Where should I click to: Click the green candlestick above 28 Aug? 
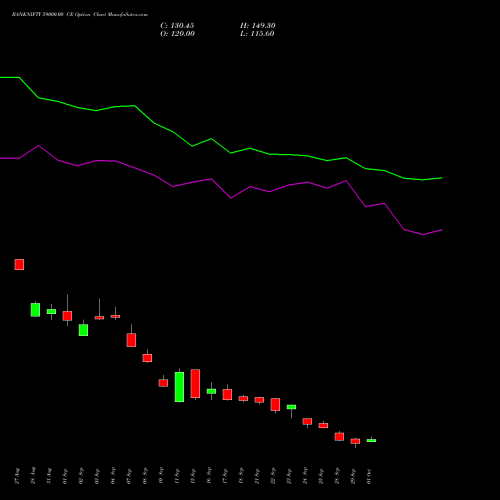point(35,310)
